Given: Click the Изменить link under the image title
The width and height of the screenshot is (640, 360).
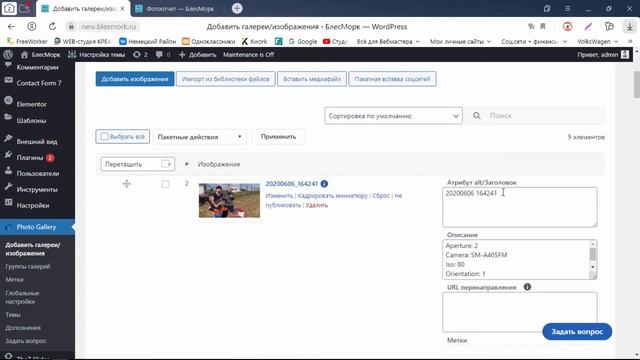Looking at the screenshot, I should 279,196.
